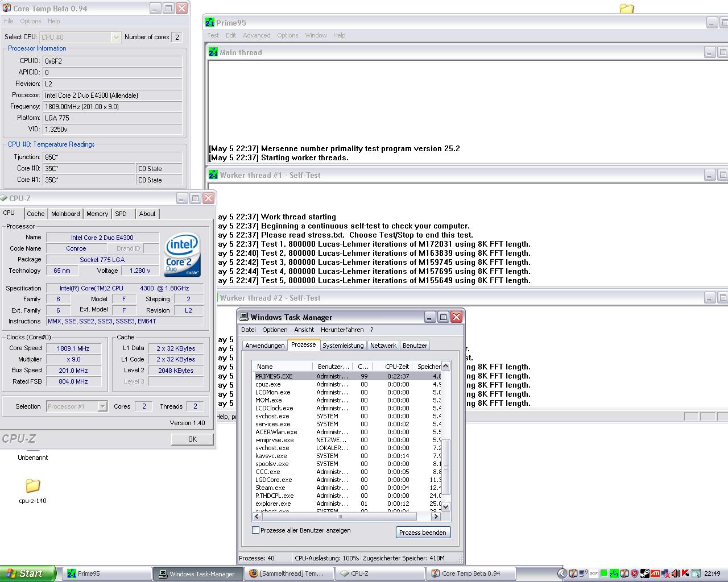Switch to Netzwerk tab

coord(383,346)
